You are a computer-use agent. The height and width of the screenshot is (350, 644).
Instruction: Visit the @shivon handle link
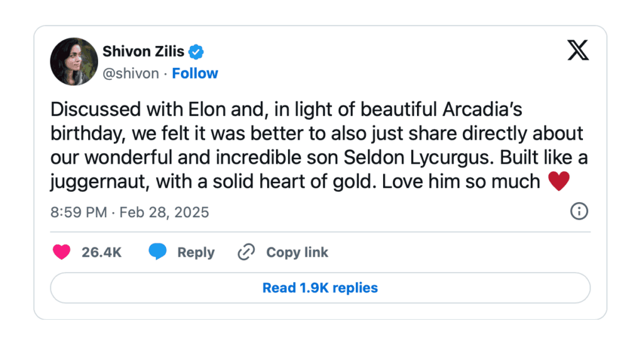click(131, 73)
